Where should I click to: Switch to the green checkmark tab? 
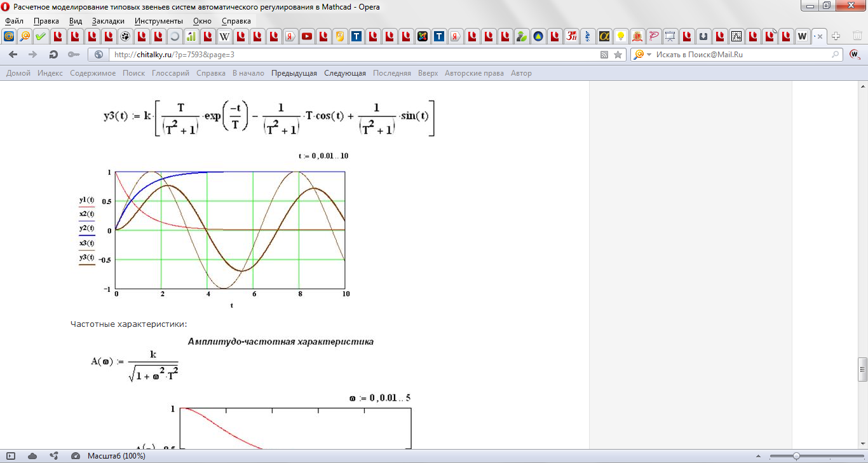41,36
